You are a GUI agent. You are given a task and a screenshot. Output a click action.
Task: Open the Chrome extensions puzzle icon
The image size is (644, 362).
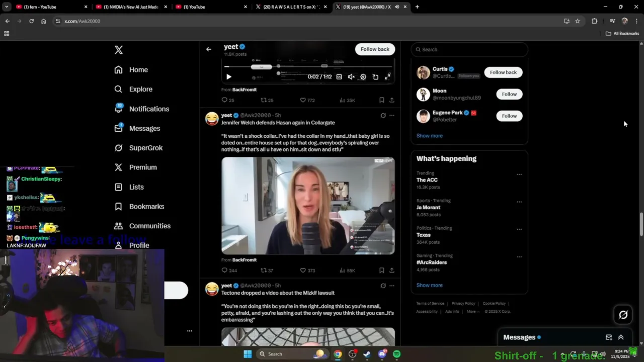click(595, 21)
